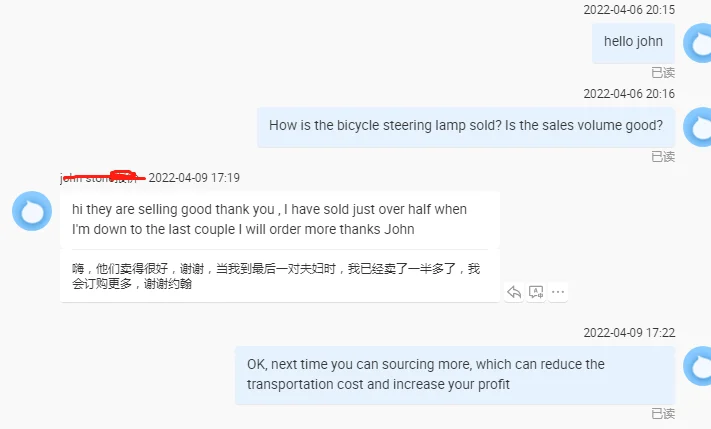Image resolution: width=711 pixels, height=429 pixels.
Task: Select the bicycle steering lamp question bubble
Action: click(466, 126)
